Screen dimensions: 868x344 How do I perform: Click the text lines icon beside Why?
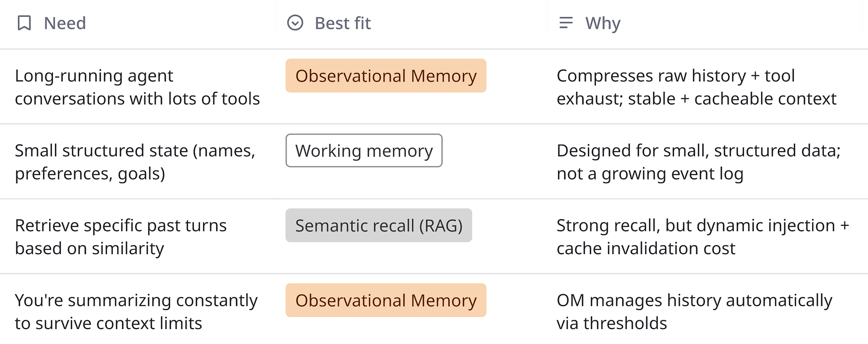tap(566, 23)
